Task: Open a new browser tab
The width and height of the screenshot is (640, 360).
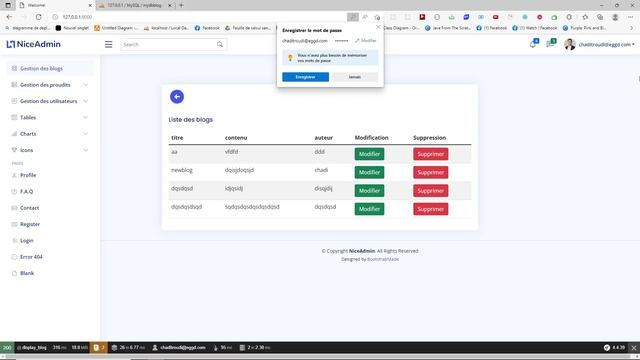Action: pyautogui.click(x=181, y=5)
